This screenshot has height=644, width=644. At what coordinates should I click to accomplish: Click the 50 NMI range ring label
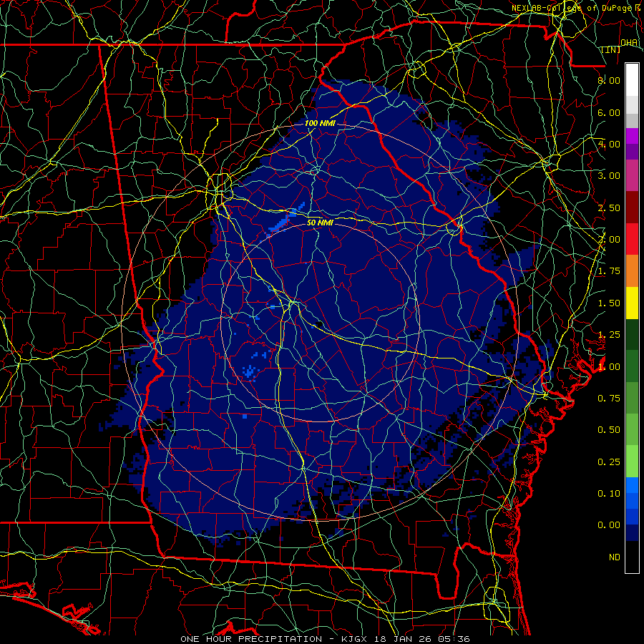tap(320, 223)
